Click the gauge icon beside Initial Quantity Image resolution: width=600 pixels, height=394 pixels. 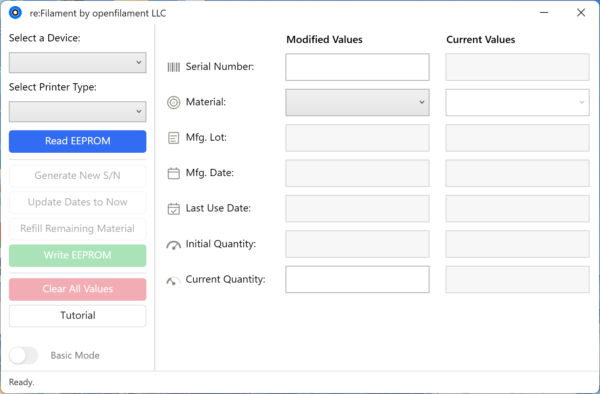pos(173,245)
